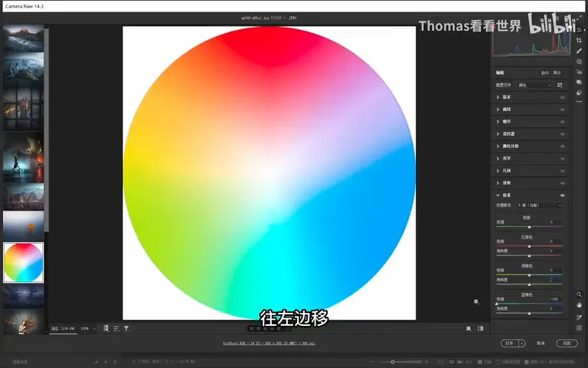This screenshot has height=368, width=588.
Task: Select the Crop tool in right toolbar
Action: pyautogui.click(x=579, y=40)
